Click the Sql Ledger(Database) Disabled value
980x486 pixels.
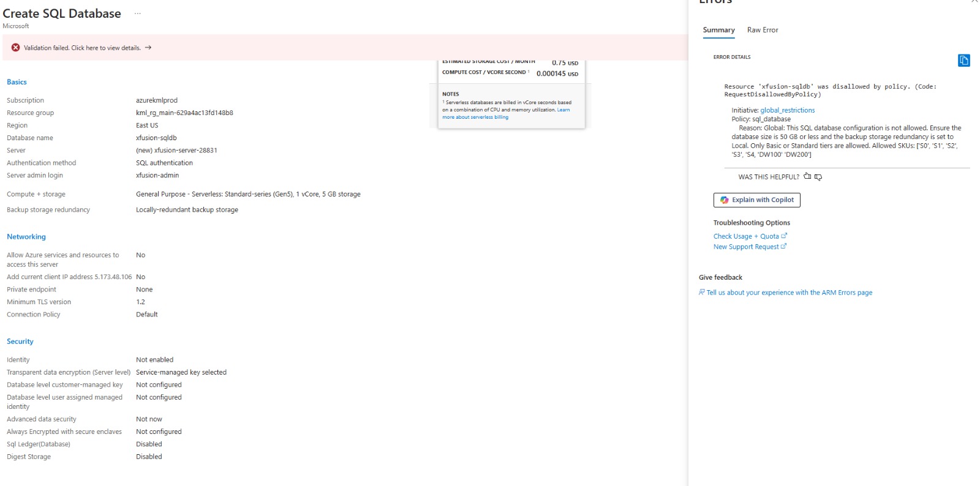click(x=149, y=444)
